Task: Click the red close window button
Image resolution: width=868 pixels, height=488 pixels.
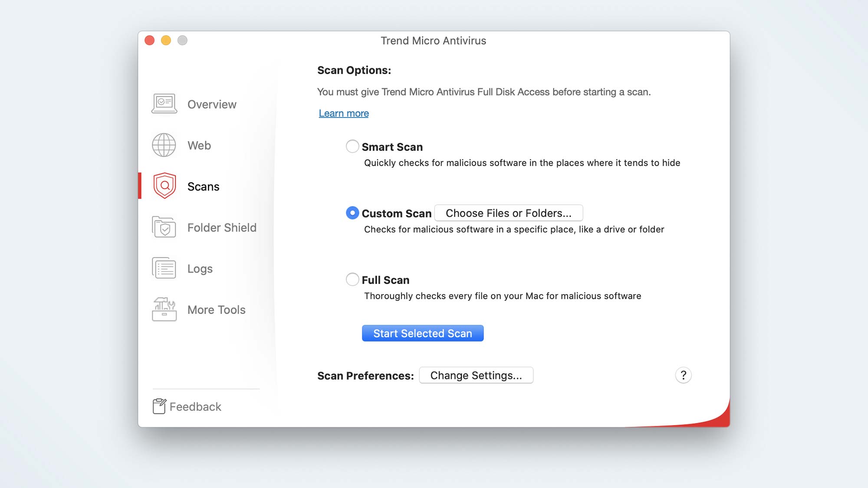Action: (150, 40)
